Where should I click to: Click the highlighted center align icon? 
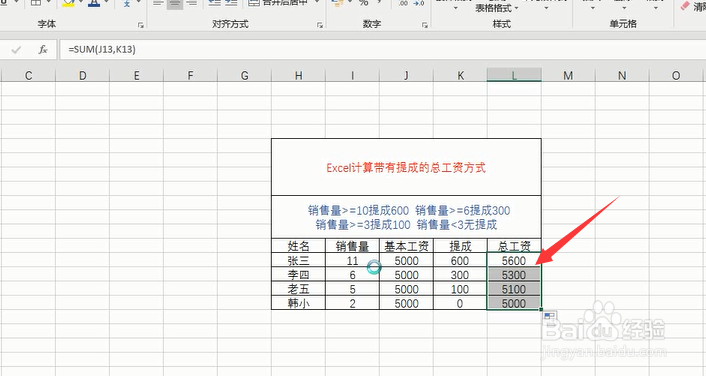click(175, 4)
